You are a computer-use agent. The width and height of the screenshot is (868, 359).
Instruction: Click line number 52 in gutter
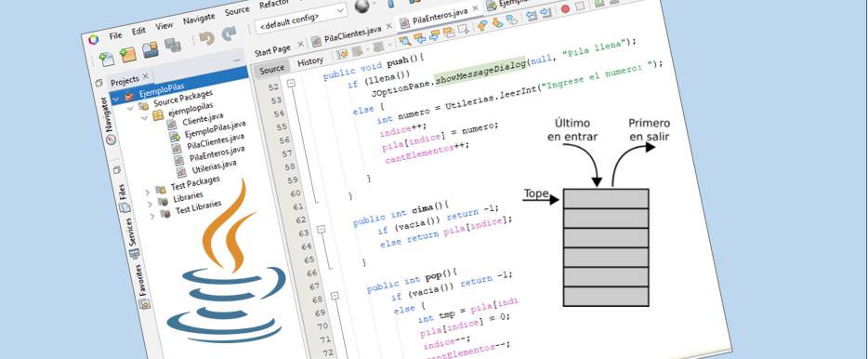point(273,87)
